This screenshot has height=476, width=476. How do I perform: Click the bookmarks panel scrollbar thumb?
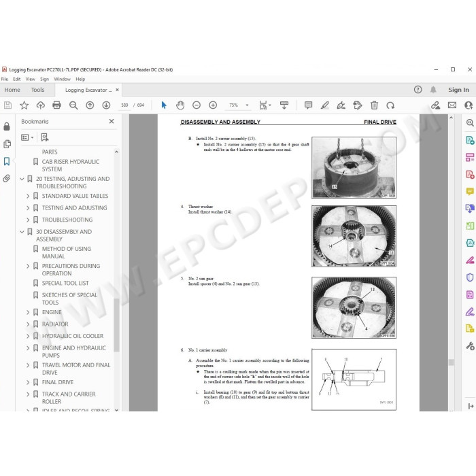[116, 325]
